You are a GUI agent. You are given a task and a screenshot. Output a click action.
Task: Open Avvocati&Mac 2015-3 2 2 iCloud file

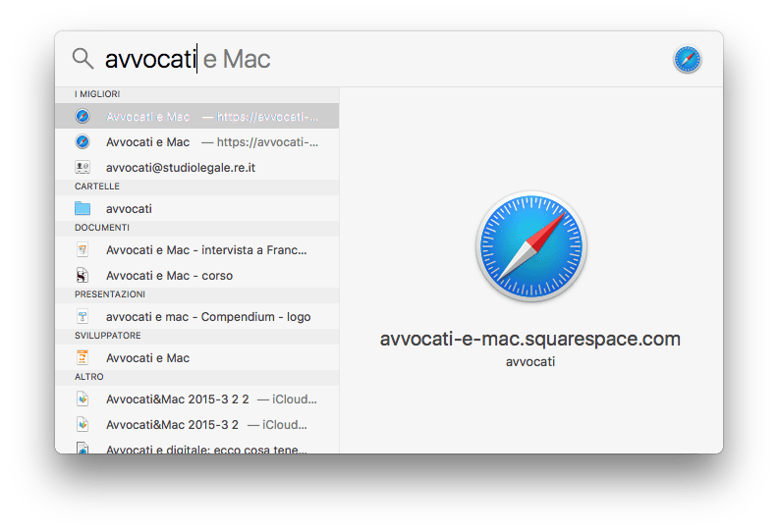click(197, 399)
